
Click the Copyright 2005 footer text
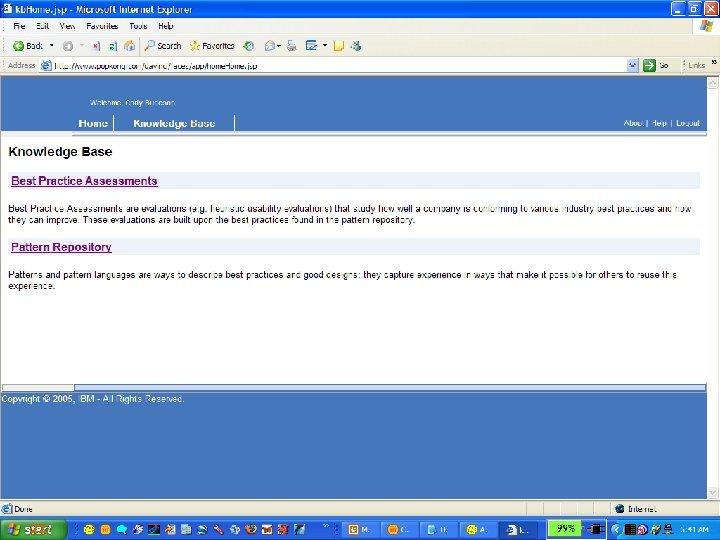pyautogui.click(x=92, y=399)
